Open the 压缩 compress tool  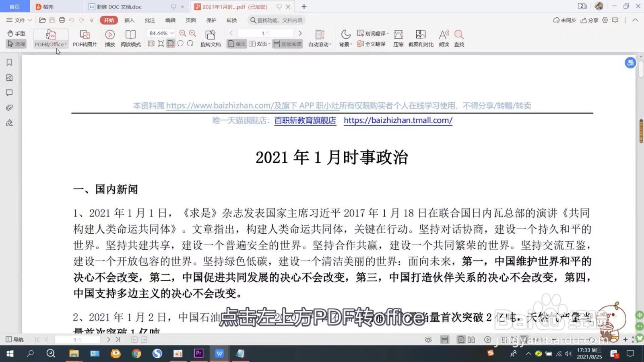click(x=398, y=39)
